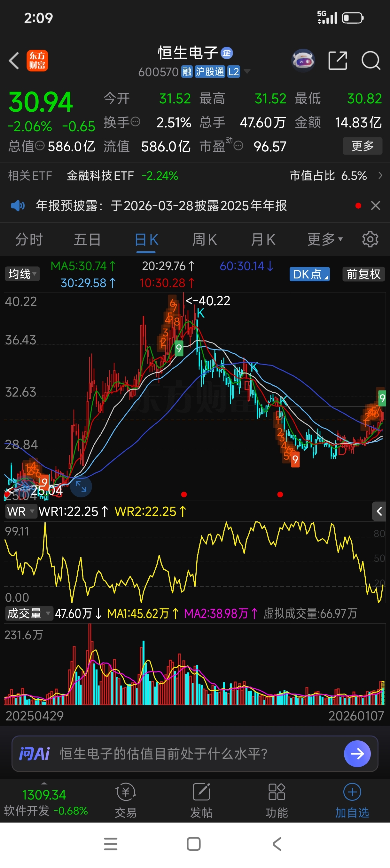This screenshot has height=868, width=390.
Task: Tap the fullscreen expand chart icon
Action: [x=81, y=486]
